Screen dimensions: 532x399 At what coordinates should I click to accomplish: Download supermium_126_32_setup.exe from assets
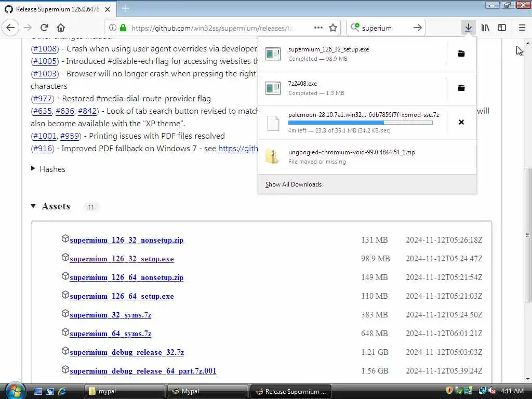[x=122, y=259]
